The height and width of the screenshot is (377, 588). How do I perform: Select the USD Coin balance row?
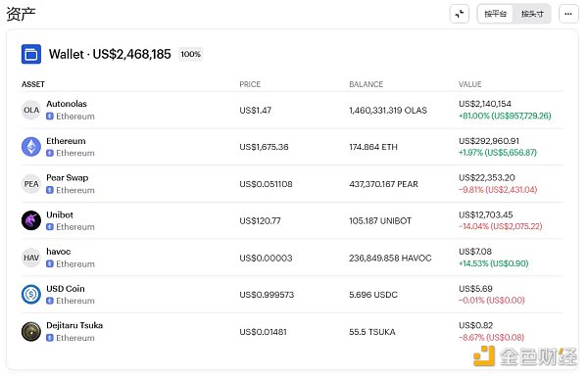tap(292, 295)
